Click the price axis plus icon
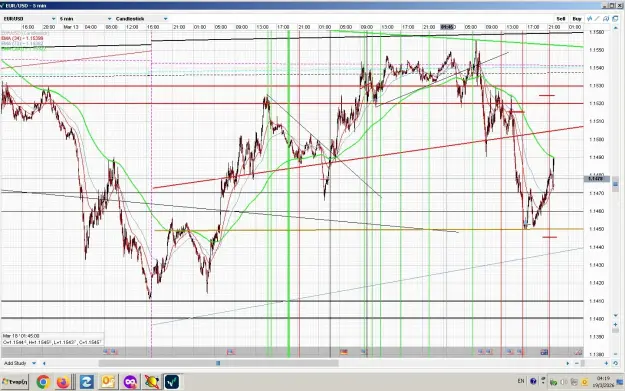The height and width of the screenshot is (391, 625). point(615,324)
